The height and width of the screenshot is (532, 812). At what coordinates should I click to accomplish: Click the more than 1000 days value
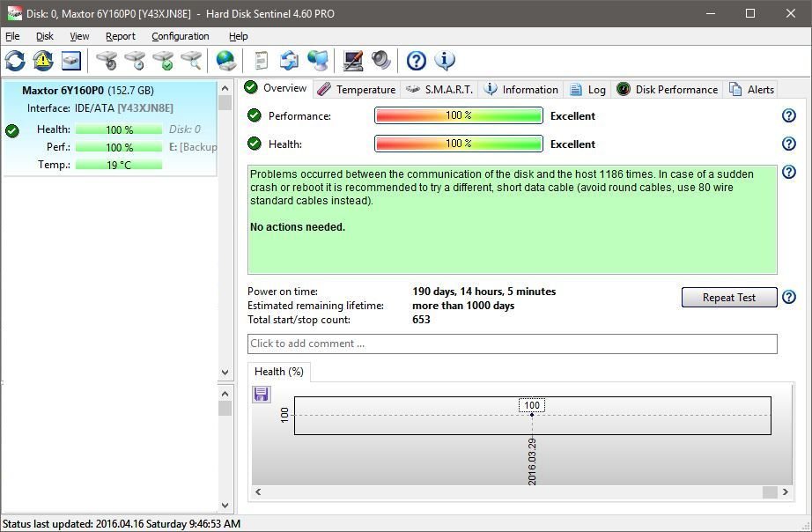coord(463,306)
